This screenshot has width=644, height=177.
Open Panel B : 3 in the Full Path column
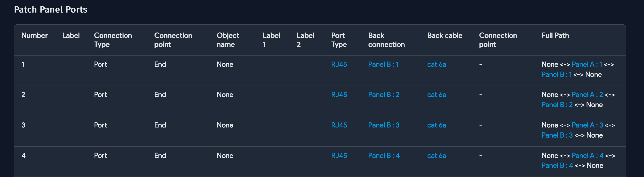tap(557, 135)
